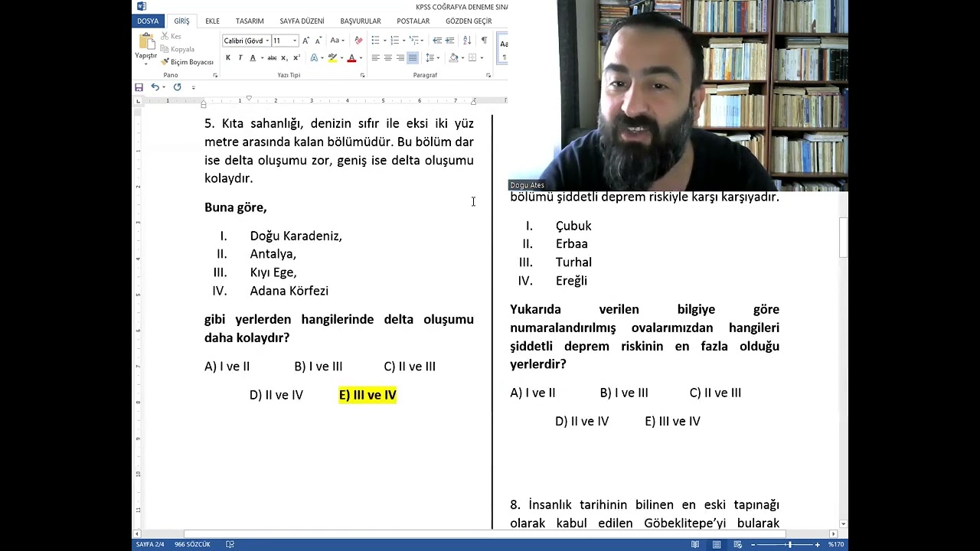Click the Kopyala (copy) button
The image size is (980, 551).
coord(177,49)
